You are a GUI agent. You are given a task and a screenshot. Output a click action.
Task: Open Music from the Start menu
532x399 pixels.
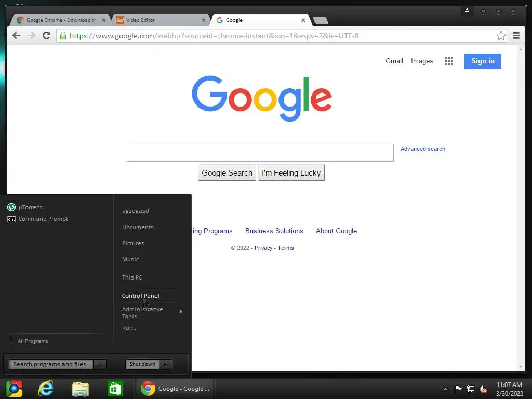tap(130, 259)
